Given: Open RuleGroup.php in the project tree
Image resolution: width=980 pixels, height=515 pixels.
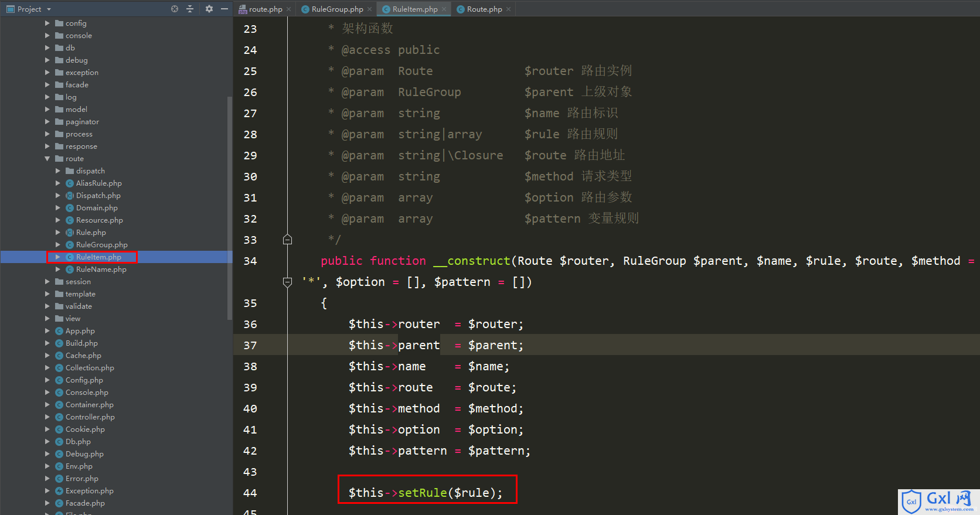Looking at the screenshot, I should click(101, 245).
